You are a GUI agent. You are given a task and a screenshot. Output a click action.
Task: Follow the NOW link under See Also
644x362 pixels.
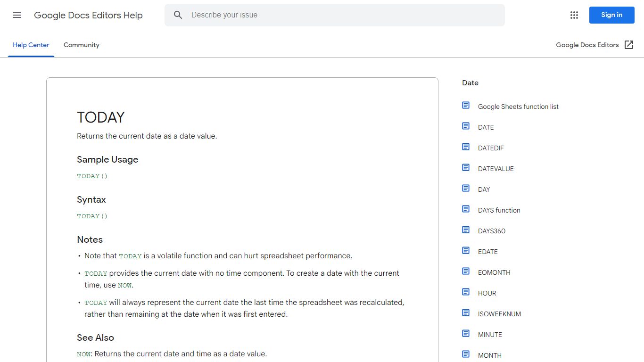[x=83, y=354]
